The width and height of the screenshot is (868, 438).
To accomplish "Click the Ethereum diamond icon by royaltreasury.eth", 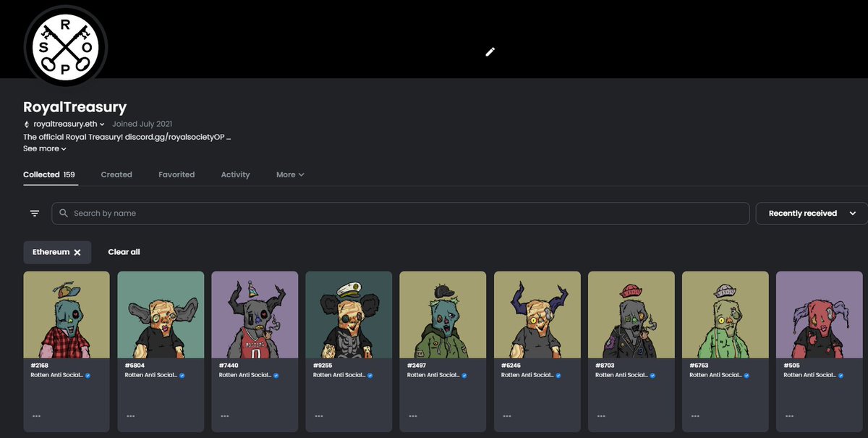I will point(27,125).
